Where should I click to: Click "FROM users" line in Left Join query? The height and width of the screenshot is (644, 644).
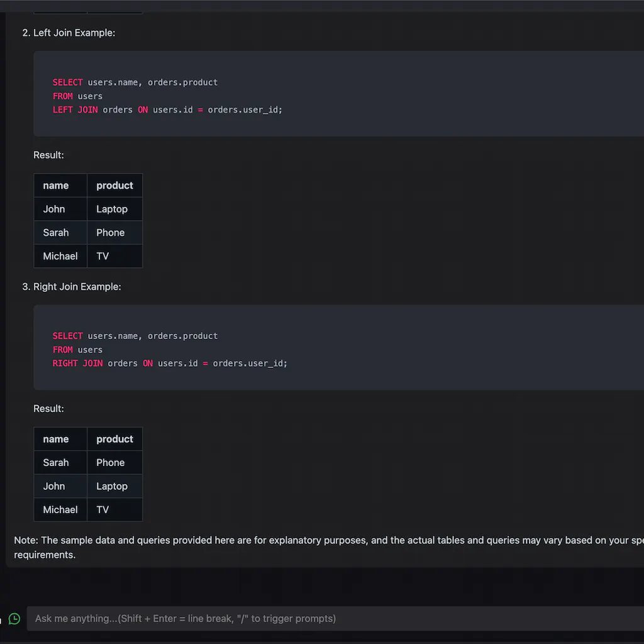point(77,96)
